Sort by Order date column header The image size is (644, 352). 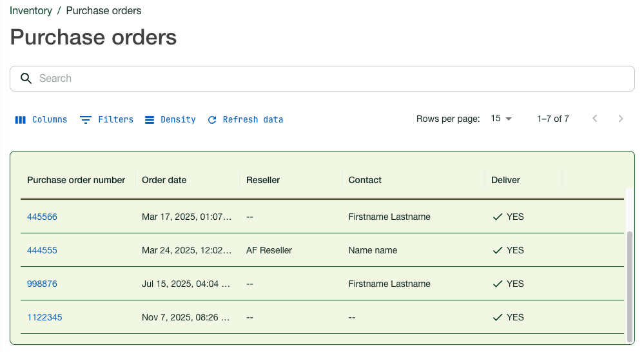pyautogui.click(x=164, y=181)
